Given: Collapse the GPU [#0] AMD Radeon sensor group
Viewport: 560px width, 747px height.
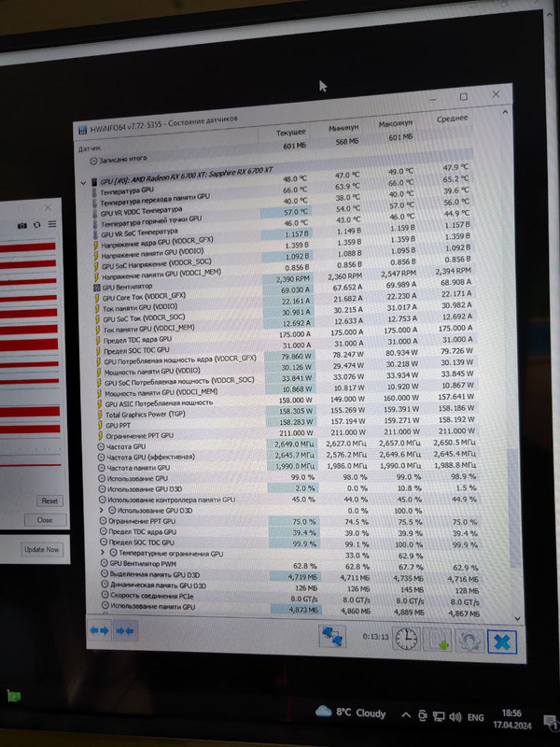Looking at the screenshot, I should point(83,183).
